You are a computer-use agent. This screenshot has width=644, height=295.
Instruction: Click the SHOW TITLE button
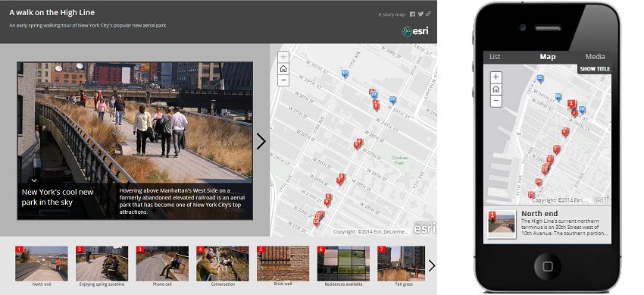[x=595, y=68]
